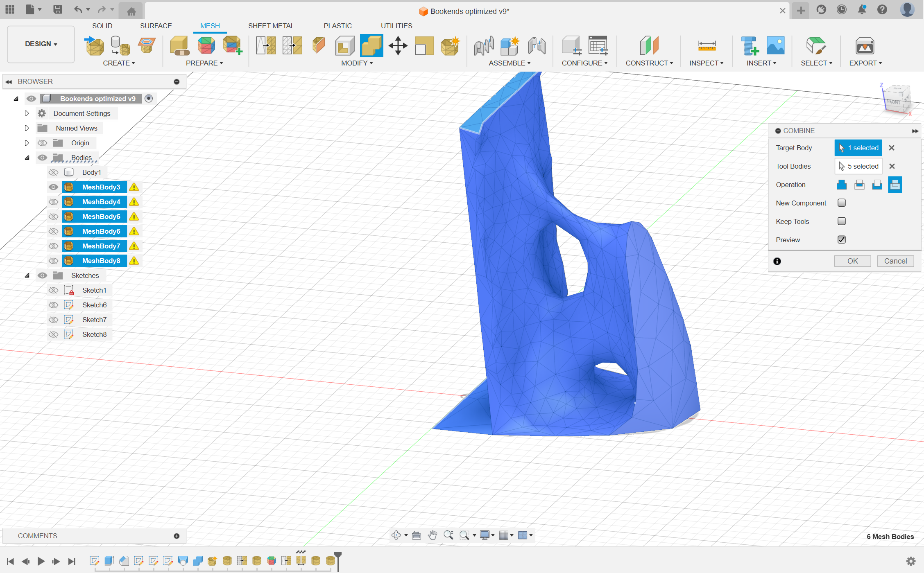Click the Convert Mesh icon
Image resolution: width=924 pixels, height=573 pixels.
tap(450, 45)
